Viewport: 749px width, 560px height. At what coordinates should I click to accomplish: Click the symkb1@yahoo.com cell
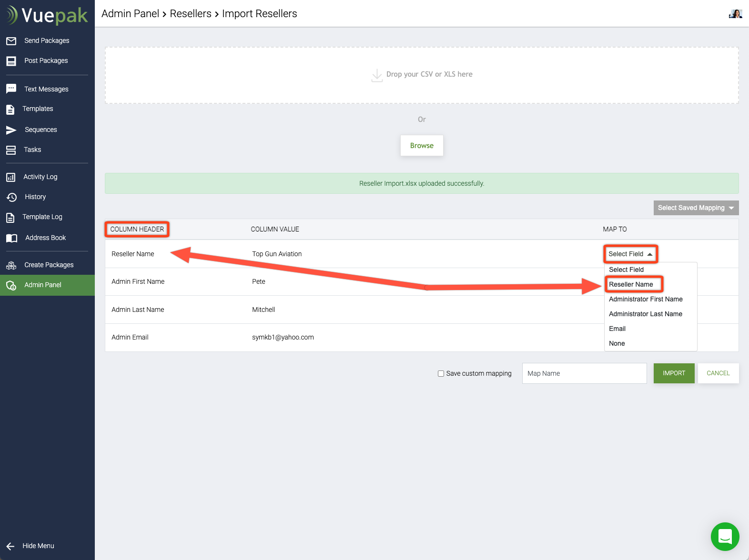[283, 338]
